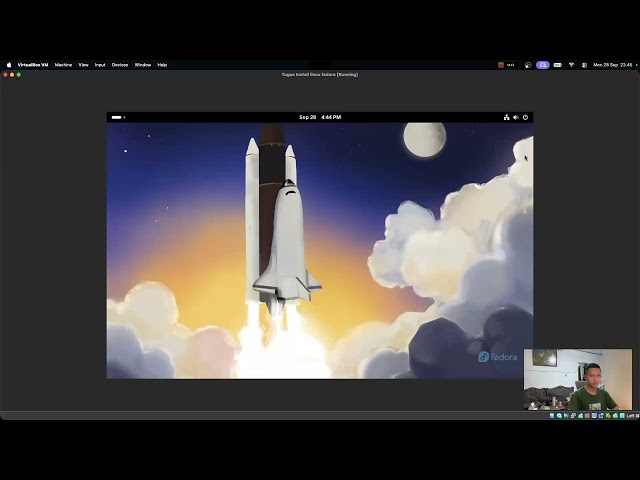Image resolution: width=640 pixels, height=480 pixels.
Task: Open the Input menu
Action: click(x=100, y=65)
